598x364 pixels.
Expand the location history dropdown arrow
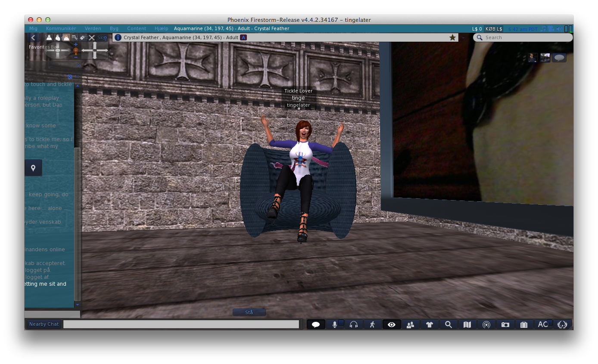pos(464,37)
